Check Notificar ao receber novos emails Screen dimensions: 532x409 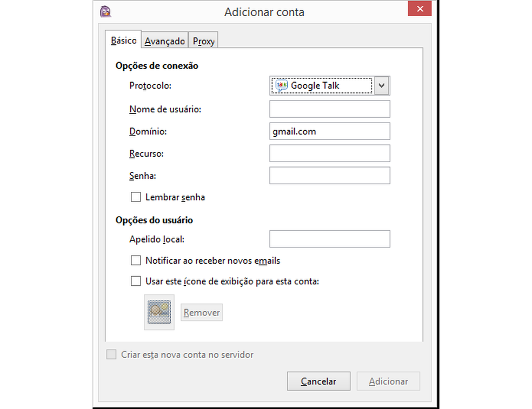pos(136,260)
